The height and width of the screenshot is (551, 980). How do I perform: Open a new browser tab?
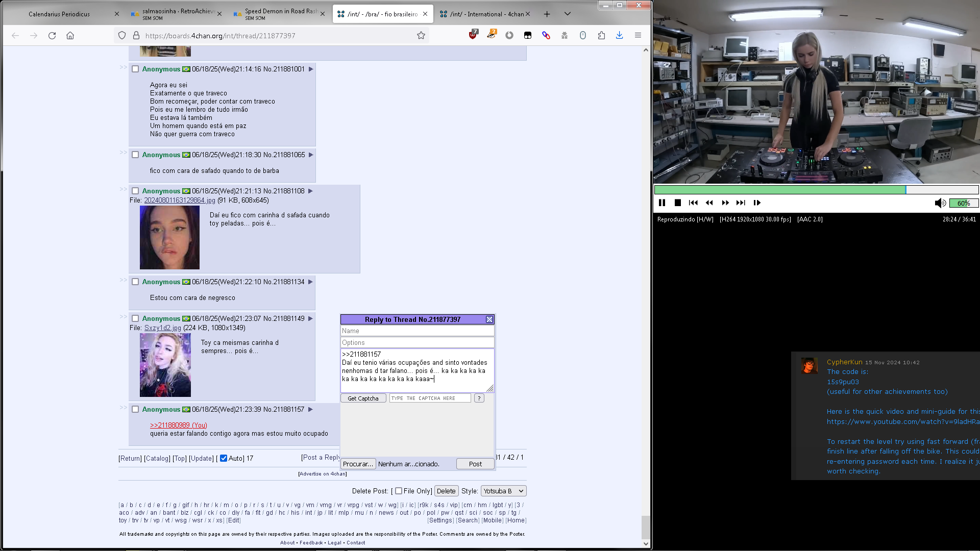pyautogui.click(x=547, y=14)
